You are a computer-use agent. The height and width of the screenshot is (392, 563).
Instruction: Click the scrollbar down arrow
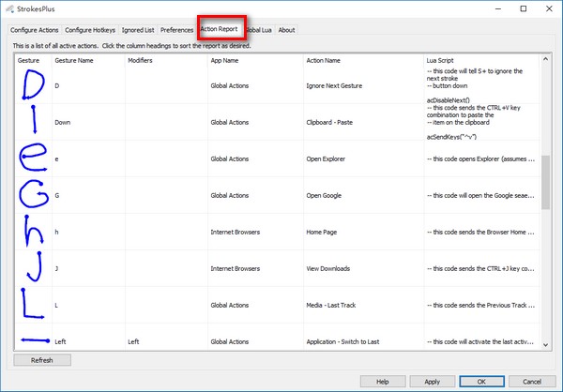[x=545, y=345]
